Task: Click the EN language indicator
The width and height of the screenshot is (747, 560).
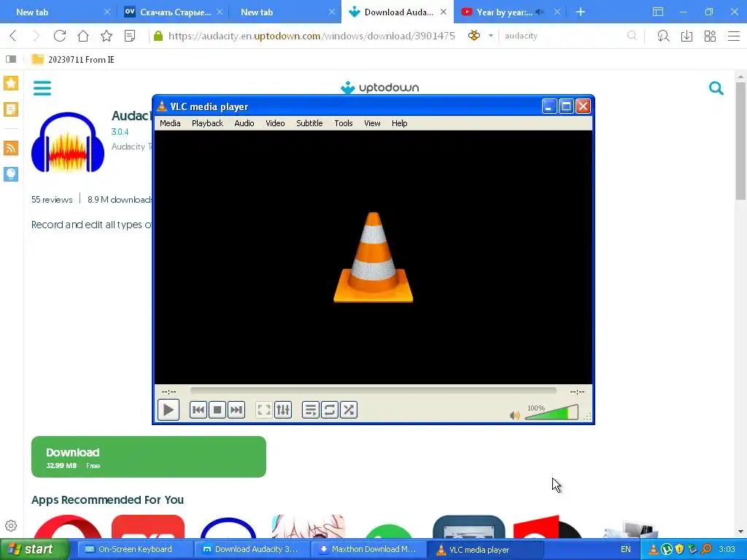Action: click(x=625, y=549)
